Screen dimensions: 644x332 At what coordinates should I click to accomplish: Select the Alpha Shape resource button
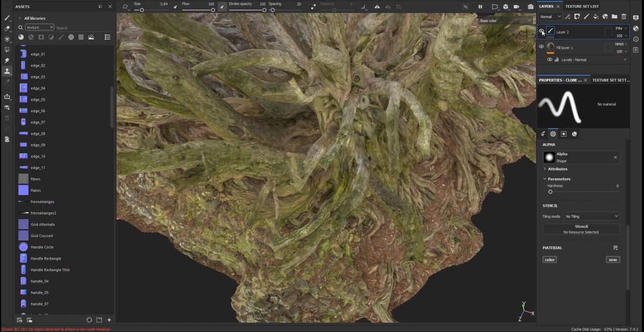[x=581, y=157]
